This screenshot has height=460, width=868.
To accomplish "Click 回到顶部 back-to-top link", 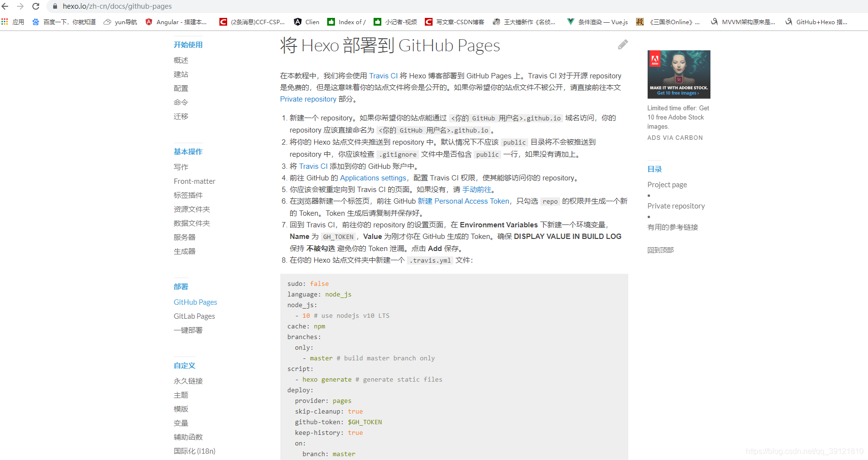I will pyautogui.click(x=660, y=250).
